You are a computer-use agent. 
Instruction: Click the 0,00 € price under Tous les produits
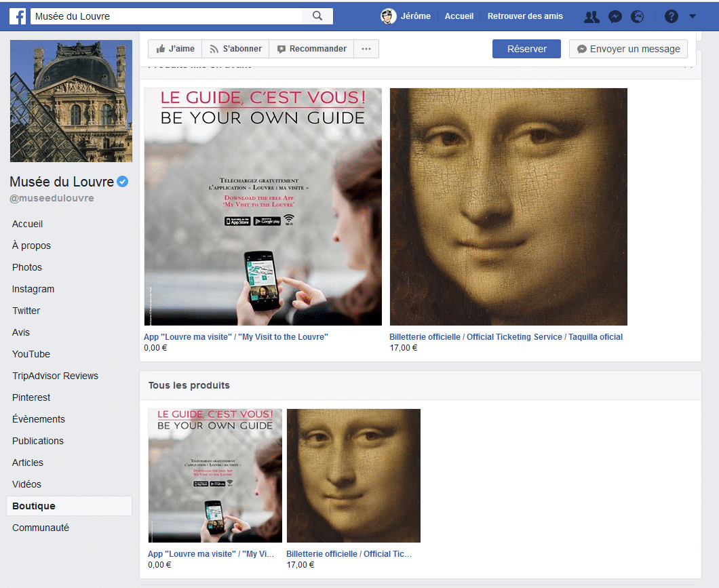(159, 565)
